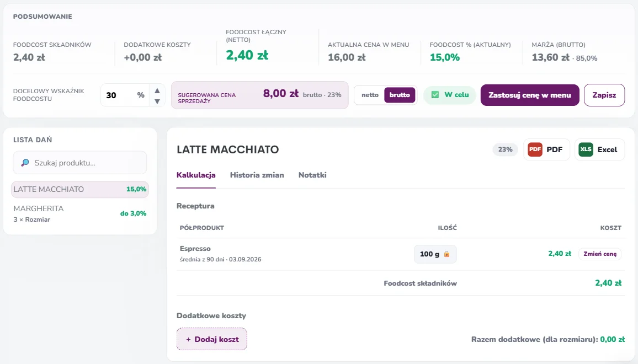Click the 23% VAT badge beside PDF
Image resolution: width=638 pixels, height=364 pixels.
point(505,149)
